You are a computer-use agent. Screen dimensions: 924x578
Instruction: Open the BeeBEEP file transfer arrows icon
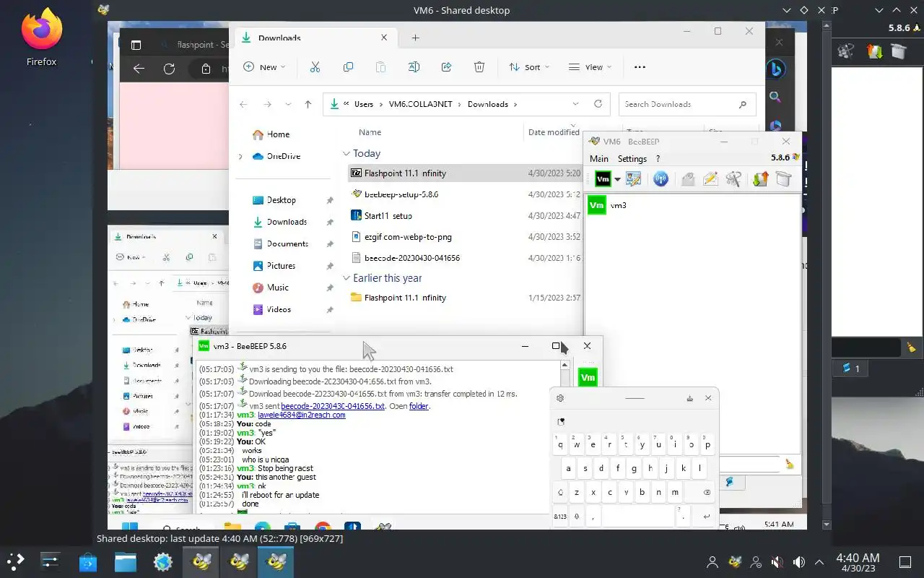point(759,179)
